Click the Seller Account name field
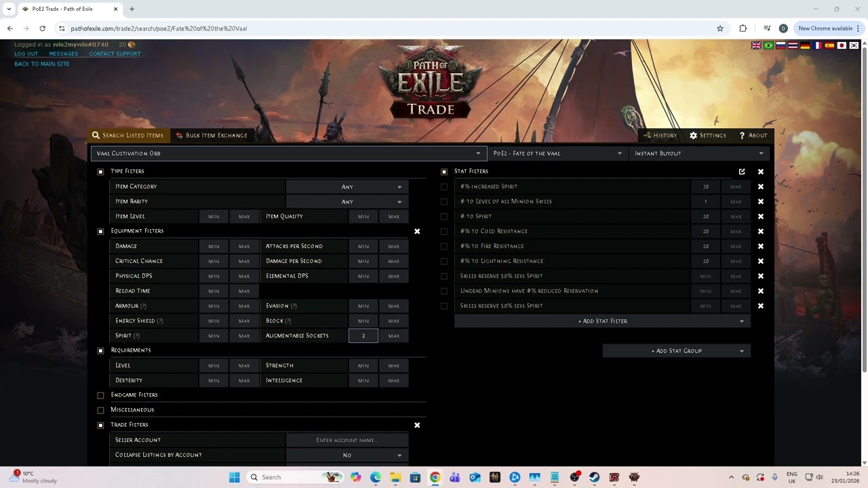Image resolution: width=868 pixels, height=488 pixels. point(347,440)
